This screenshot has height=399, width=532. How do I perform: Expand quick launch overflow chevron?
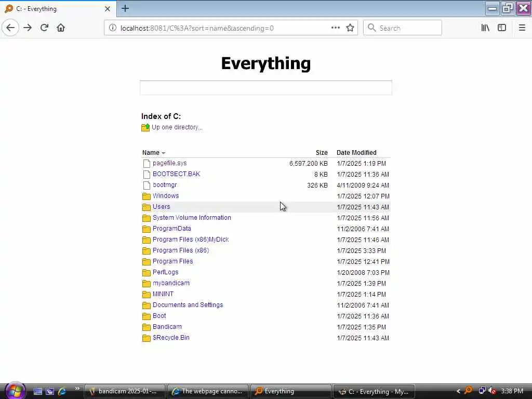point(77,389)
